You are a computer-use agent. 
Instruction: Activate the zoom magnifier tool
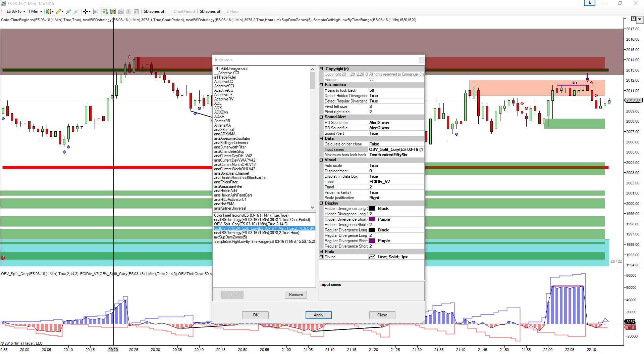coord(95,11)
